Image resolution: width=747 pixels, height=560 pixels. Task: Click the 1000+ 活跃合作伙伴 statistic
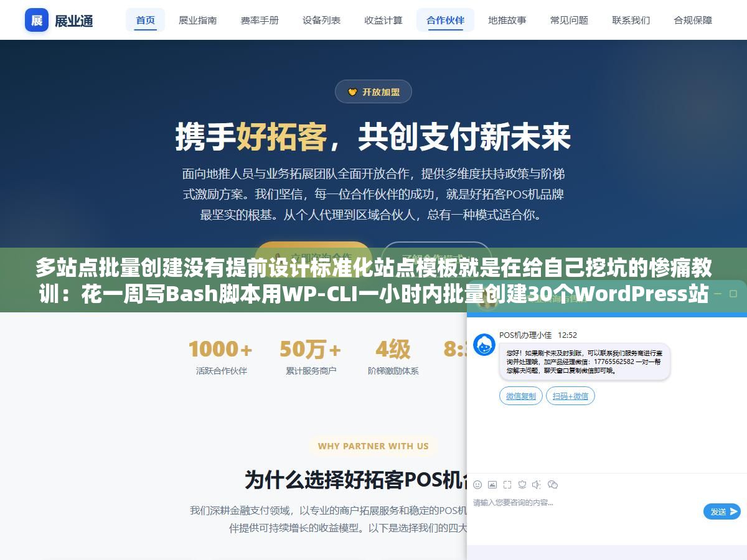[221, 357]
